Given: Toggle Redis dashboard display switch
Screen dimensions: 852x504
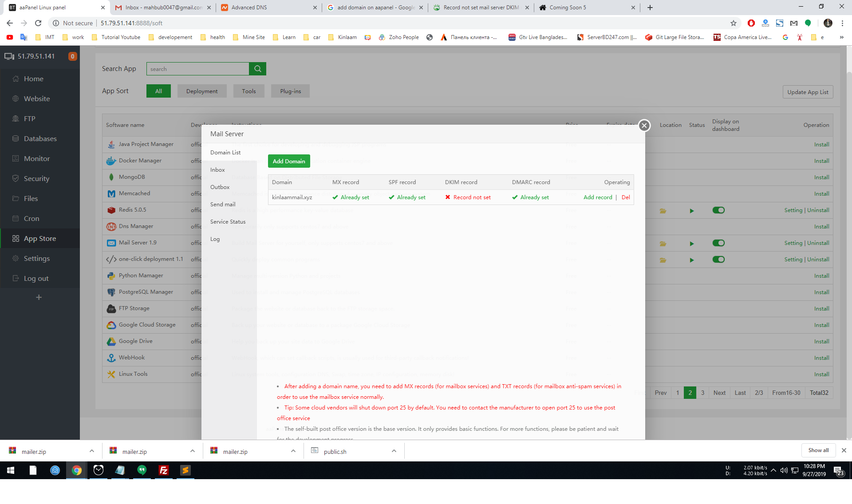Looking at the screenshot, I should (718, 210).
